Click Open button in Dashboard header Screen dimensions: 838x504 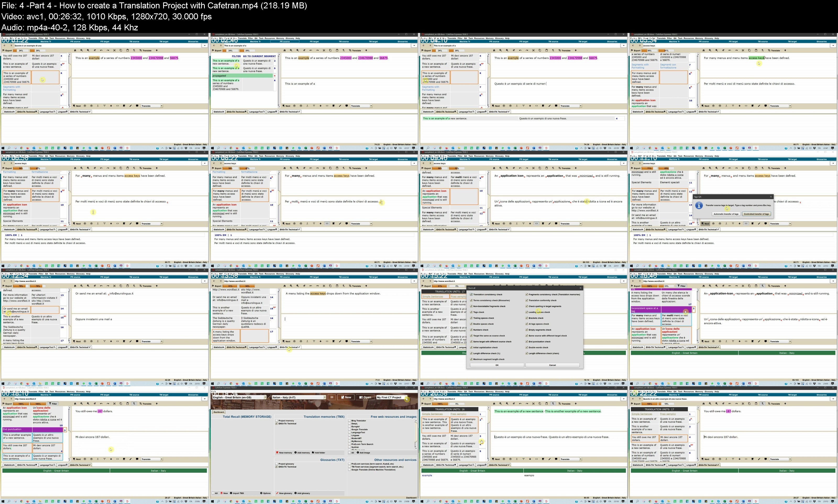(x=365, y=397)
